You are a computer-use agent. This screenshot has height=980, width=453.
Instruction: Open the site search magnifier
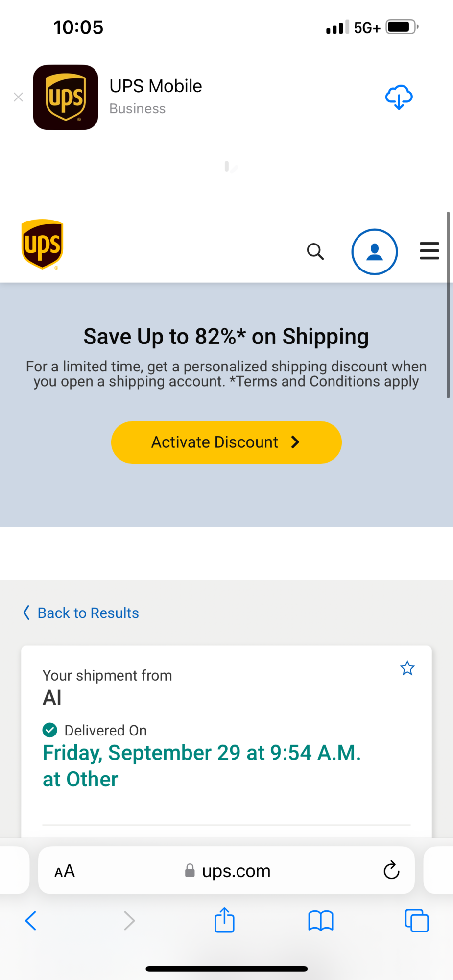[315, 251]
